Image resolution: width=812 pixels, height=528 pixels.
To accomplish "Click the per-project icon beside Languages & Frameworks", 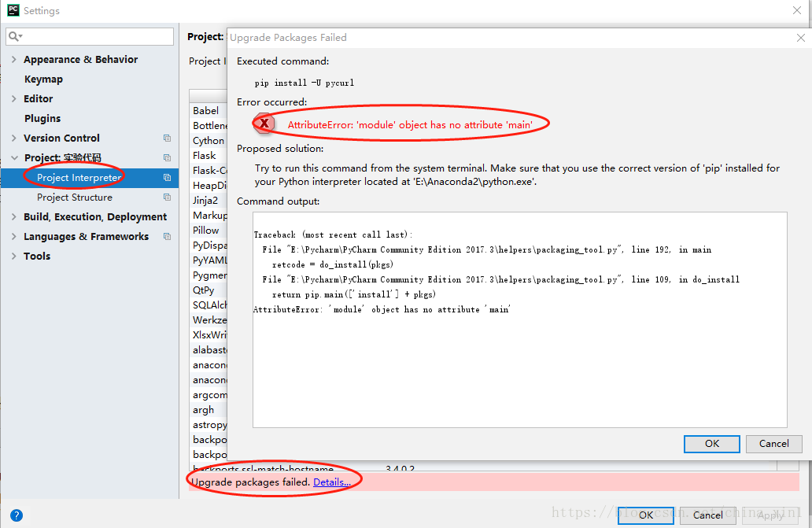I will [x=167, y=237].
